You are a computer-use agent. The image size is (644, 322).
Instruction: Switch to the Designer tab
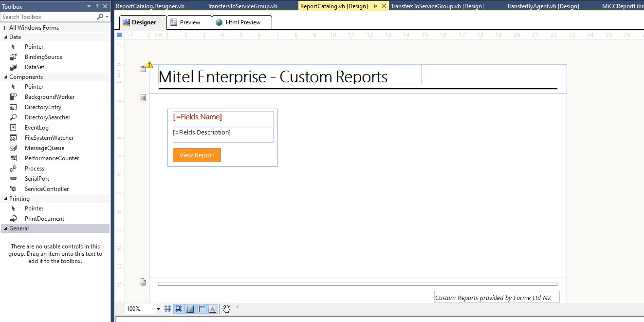click(143, 22)
